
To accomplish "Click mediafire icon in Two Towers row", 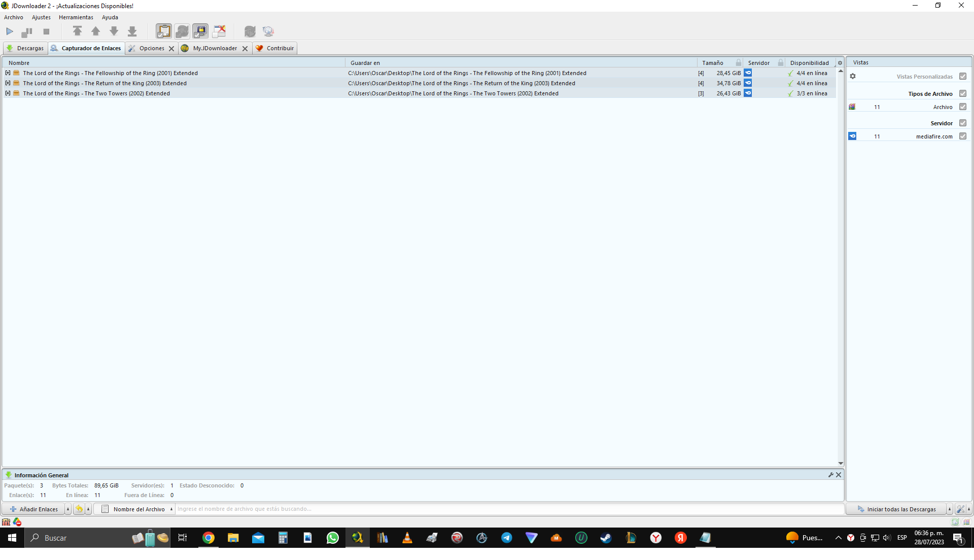I will 748,93.
